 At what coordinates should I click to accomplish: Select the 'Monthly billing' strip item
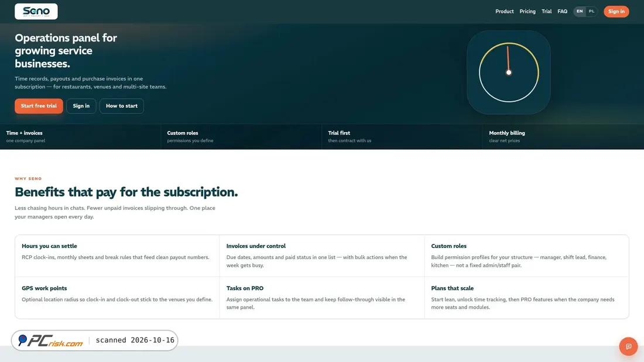pos(563,136)
